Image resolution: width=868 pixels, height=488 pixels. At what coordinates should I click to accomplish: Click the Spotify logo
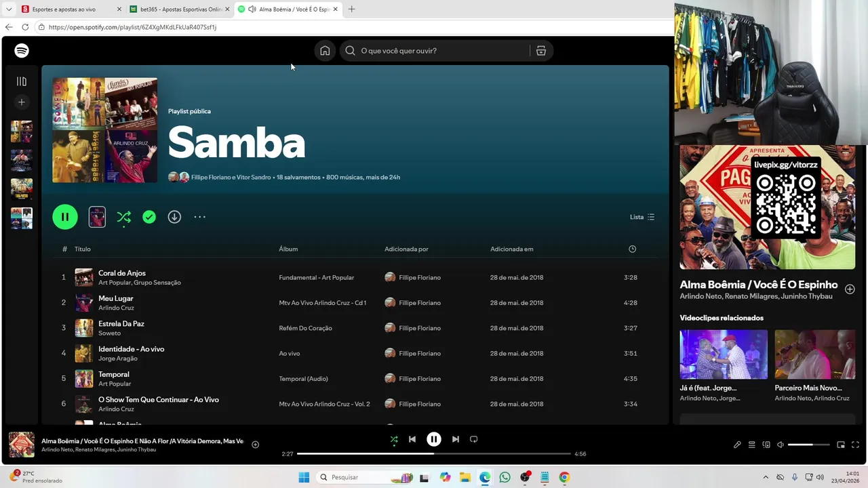(22, 51)
